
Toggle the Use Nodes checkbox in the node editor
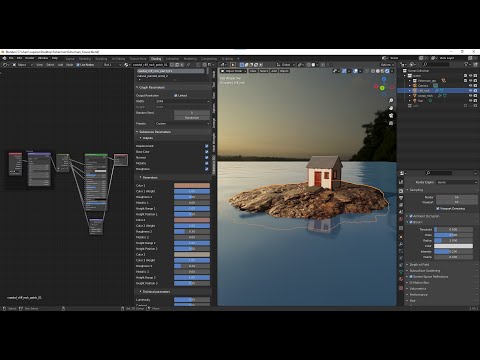[78, 65]
